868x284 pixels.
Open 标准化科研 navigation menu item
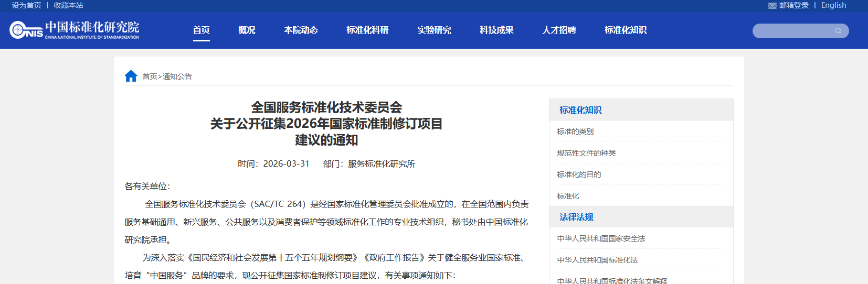click(x=368, y=30)
